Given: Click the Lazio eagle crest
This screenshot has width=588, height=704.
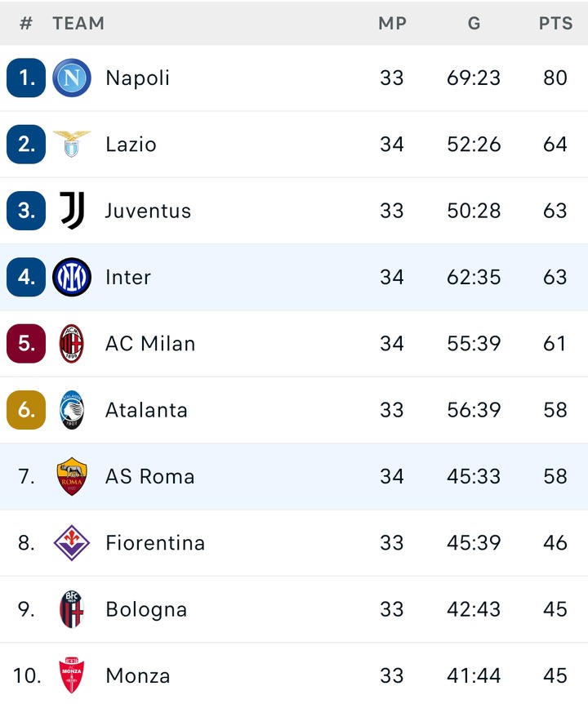Looking at the screenshot, I should click(72, 144).
